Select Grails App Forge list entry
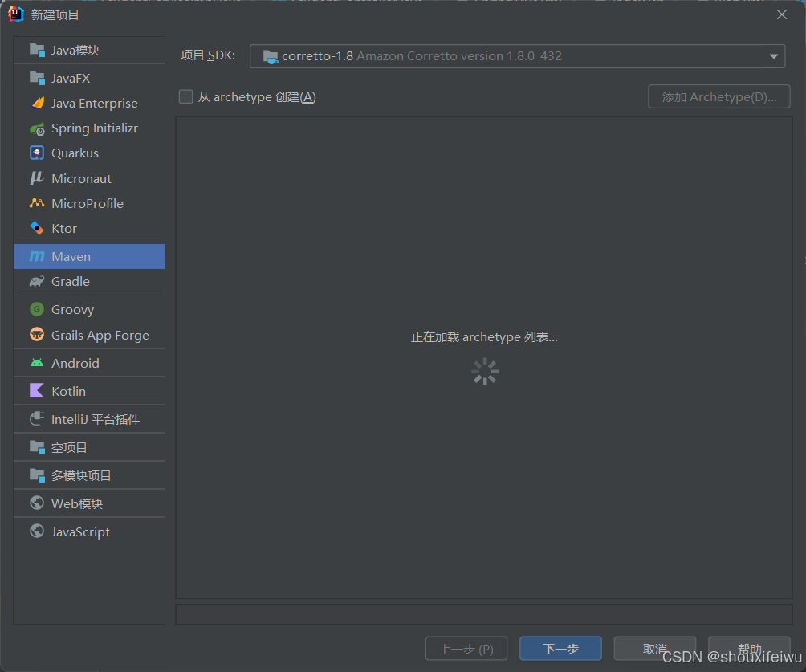The height and width of the screenshot is (672, 806). tap(89, 335)
